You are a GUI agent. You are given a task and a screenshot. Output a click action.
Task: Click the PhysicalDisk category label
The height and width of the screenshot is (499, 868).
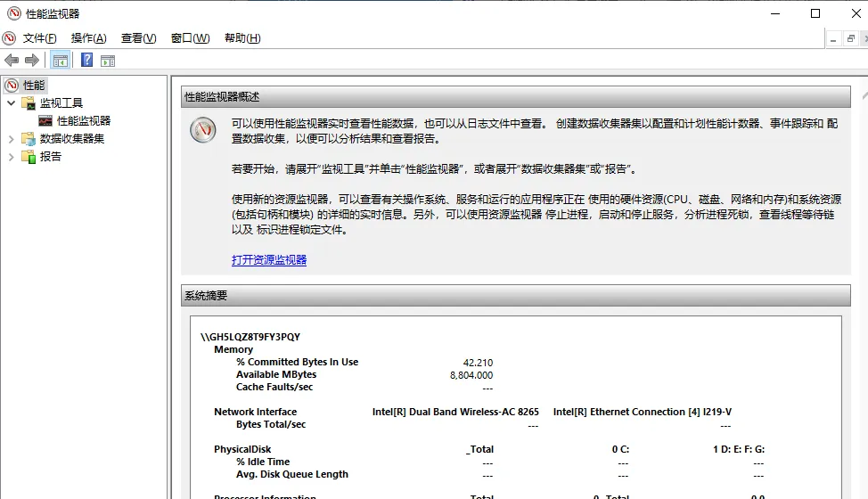click(242, 449)
